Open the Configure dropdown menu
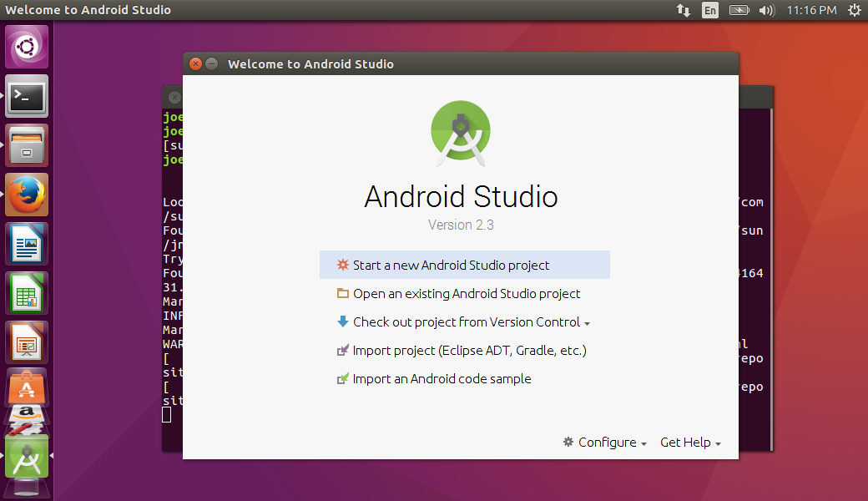Screen dimensions: 868x501 tap(605, 443)
